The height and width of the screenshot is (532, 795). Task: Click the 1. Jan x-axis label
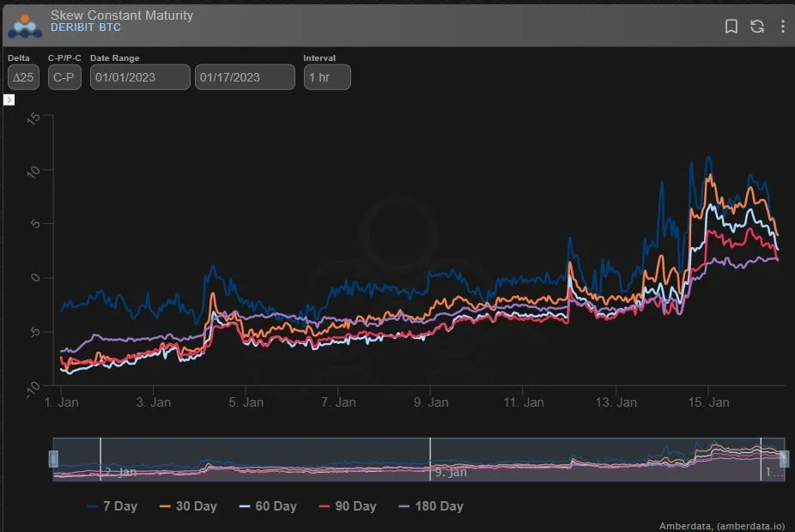61,402
